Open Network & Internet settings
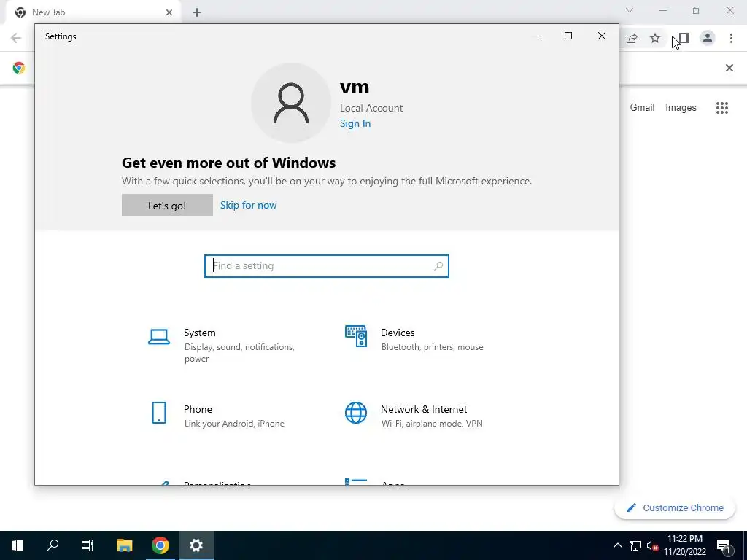The image size is (747, 560). click(x=419, y=415)
